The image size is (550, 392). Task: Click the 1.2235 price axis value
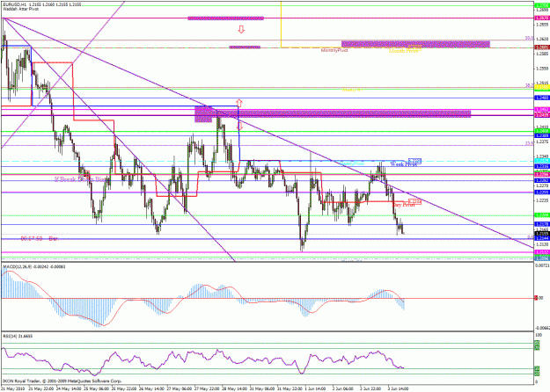[542, 200]
